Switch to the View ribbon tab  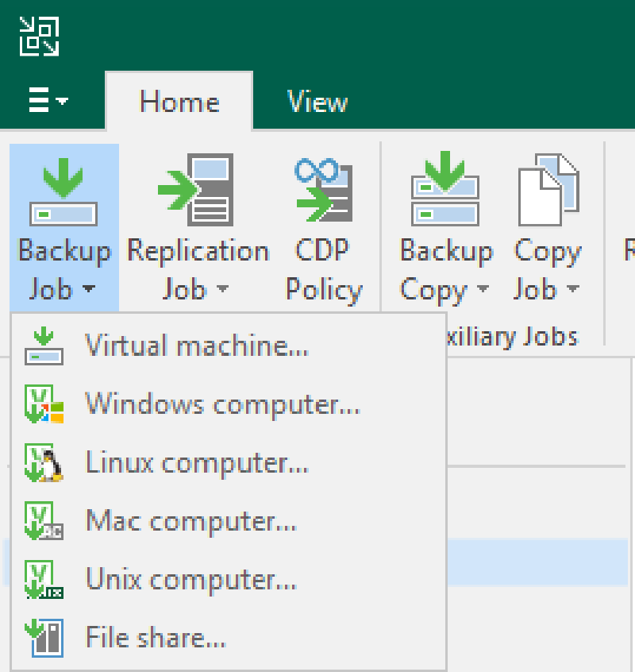pyautogui.click(x=317, y=102)
